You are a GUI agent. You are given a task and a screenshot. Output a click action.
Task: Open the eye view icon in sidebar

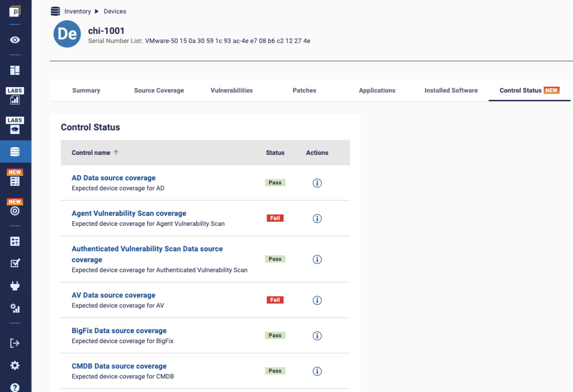(x=15, y=40)
